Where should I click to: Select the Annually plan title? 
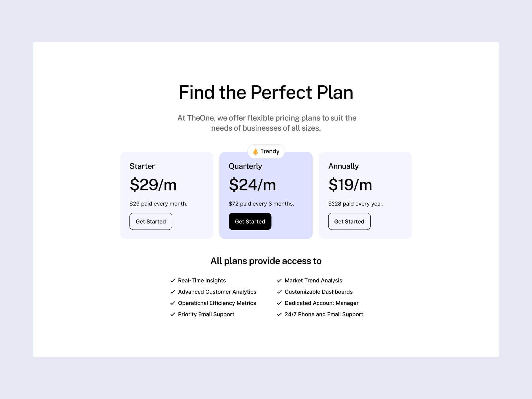[343, 166]
